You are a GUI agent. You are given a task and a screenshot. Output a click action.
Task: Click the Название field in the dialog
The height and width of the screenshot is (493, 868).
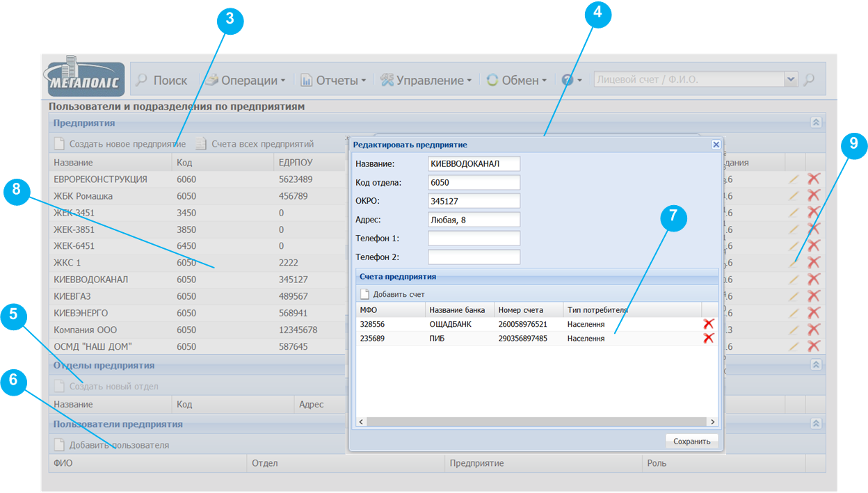point(474,163)
